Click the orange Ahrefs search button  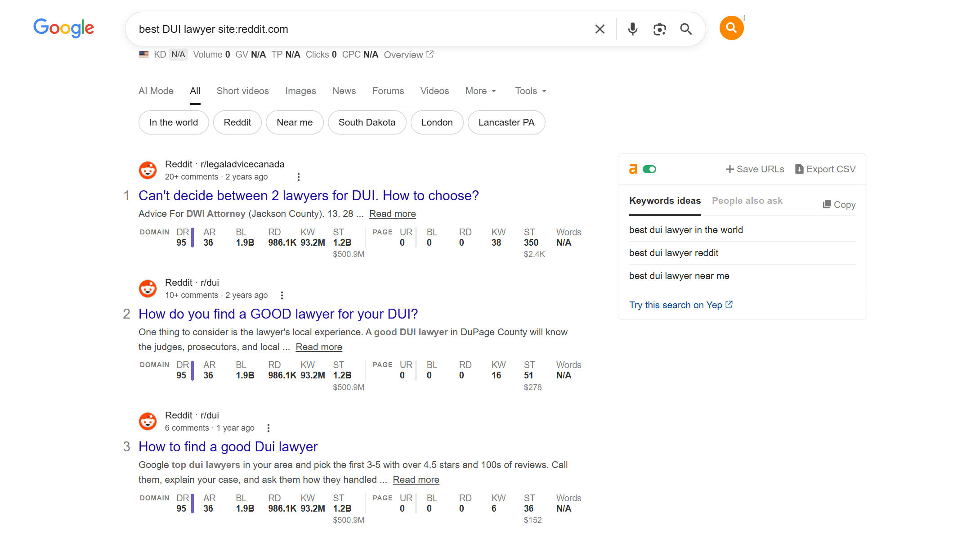point(731,28)
